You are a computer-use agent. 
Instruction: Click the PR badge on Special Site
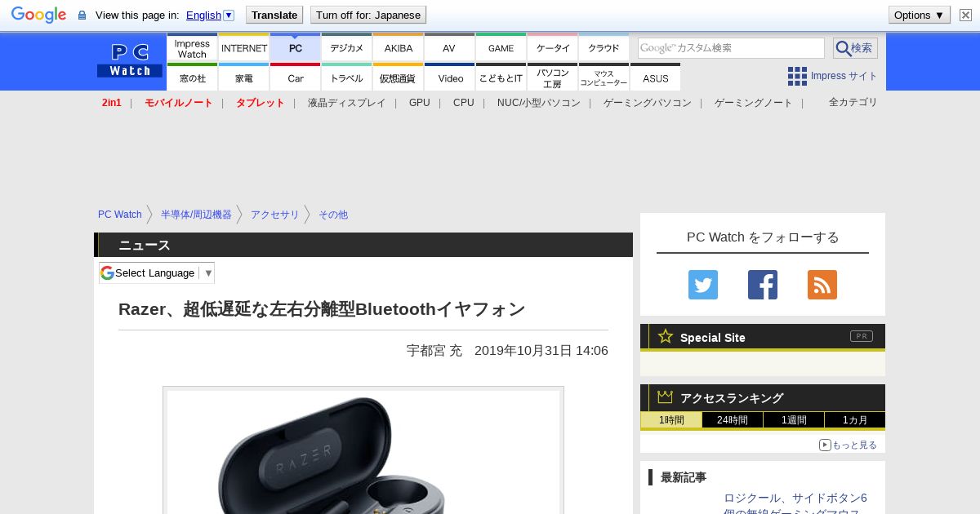(x=861, y=336)
